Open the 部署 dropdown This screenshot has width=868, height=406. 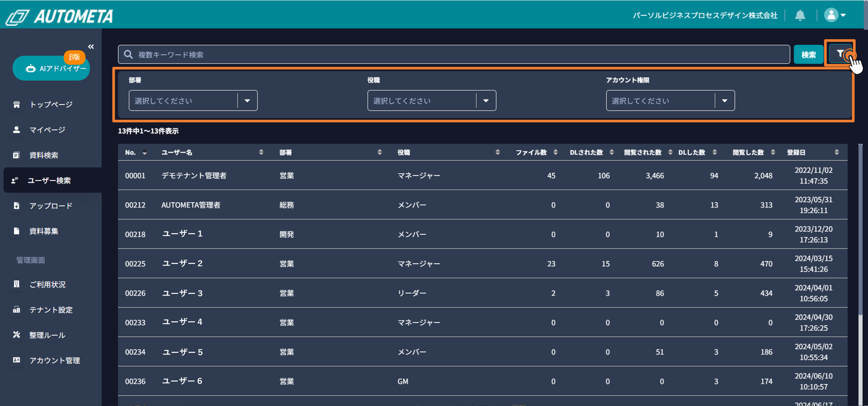click(193, 101)
